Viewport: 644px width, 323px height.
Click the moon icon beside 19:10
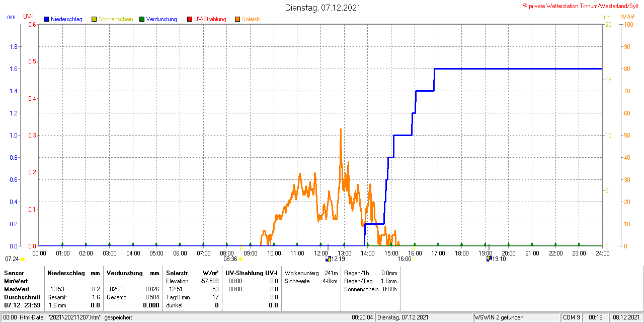coord(489,259)
